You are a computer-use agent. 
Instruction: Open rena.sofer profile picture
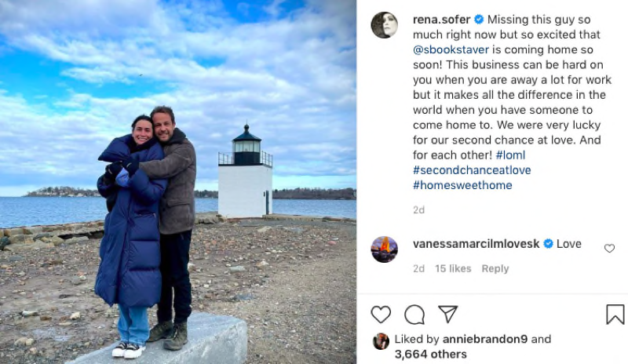tap(384, 25)
